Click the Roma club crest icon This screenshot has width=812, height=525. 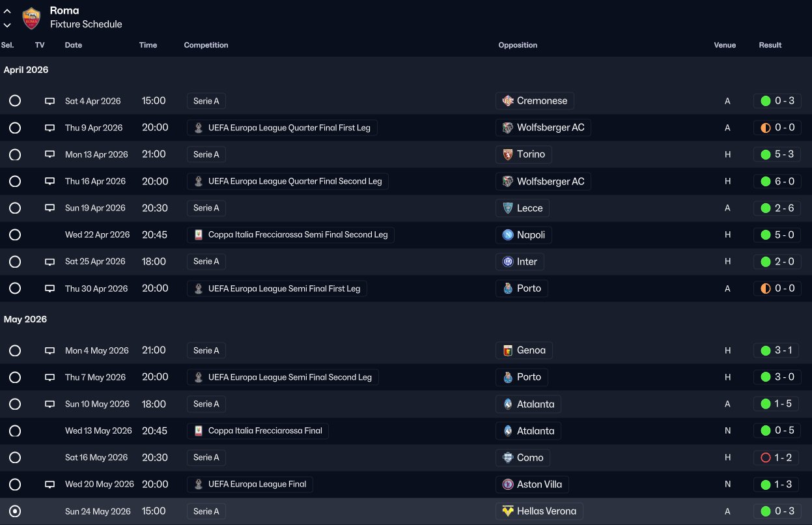[x=31, y=18]
